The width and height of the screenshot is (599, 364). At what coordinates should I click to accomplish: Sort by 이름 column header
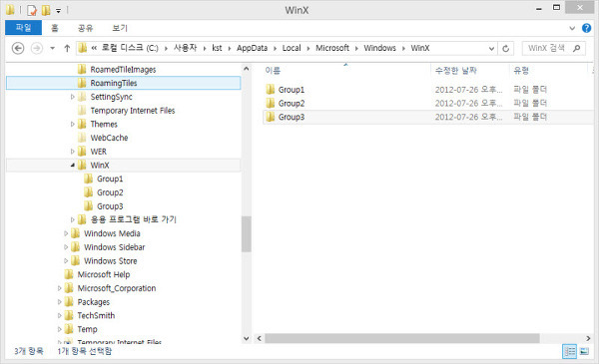273,71
